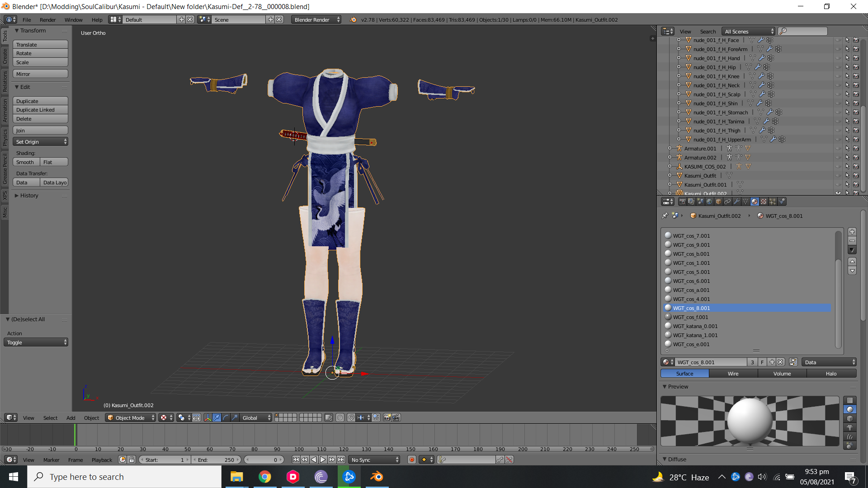The image size is (868, 488).
Task: Click the End frame 250 slider field
Action: pos(217,460)
